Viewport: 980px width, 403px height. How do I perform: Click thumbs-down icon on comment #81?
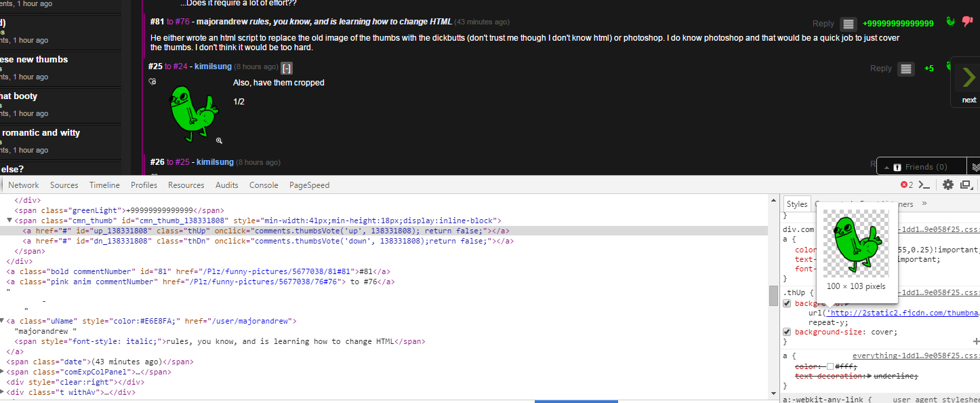pos(967,21)
